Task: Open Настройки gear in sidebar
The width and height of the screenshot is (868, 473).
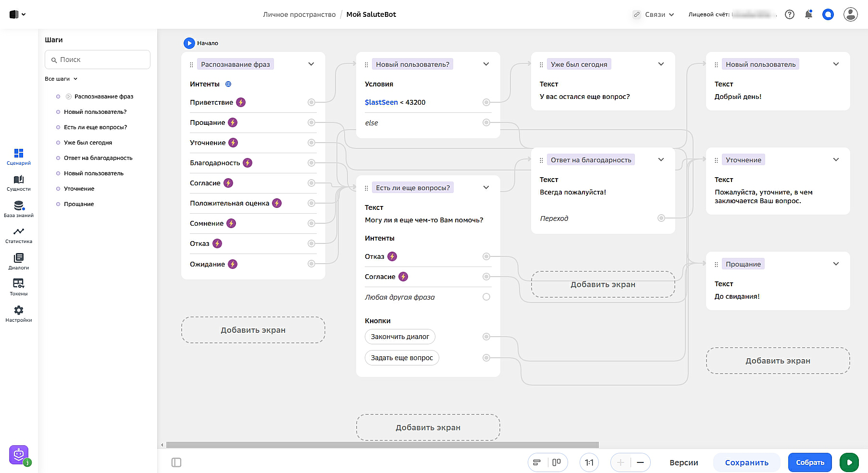Action: 18,314
